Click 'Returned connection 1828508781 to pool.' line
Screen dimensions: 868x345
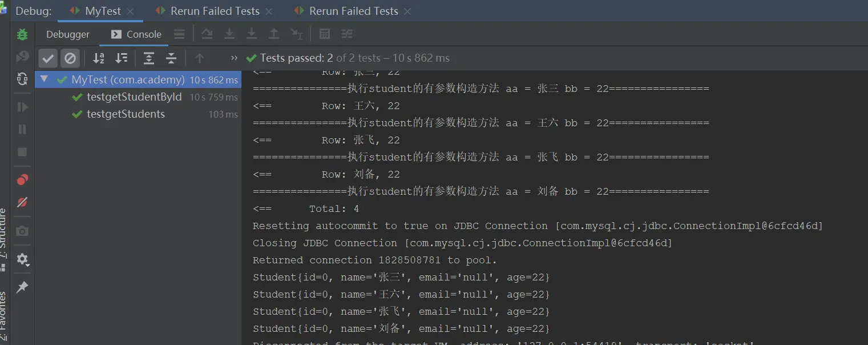click(x=375, y=260)
